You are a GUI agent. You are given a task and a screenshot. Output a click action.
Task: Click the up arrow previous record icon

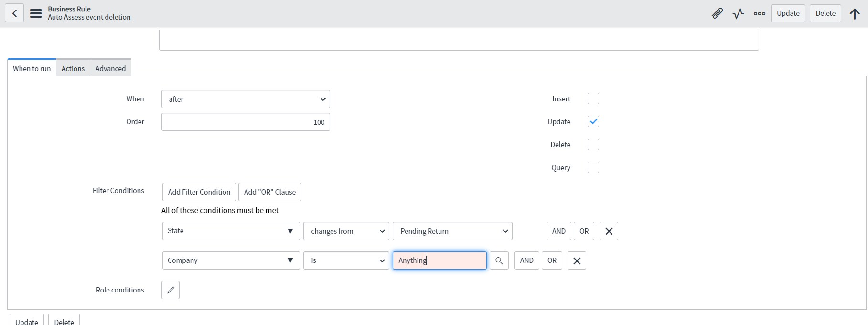[855, 13]
